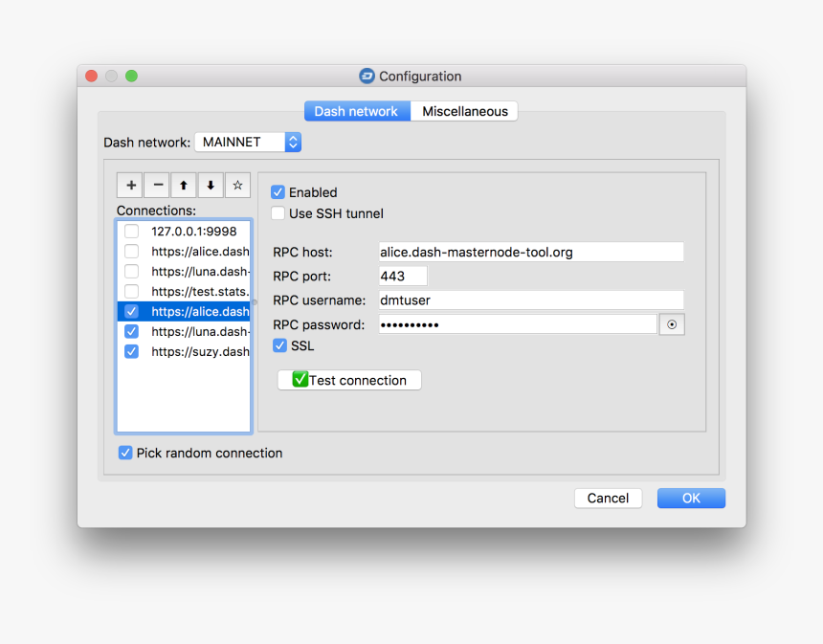
Task: Enable Use SSH tunnel option
Action: click(278, 213)
